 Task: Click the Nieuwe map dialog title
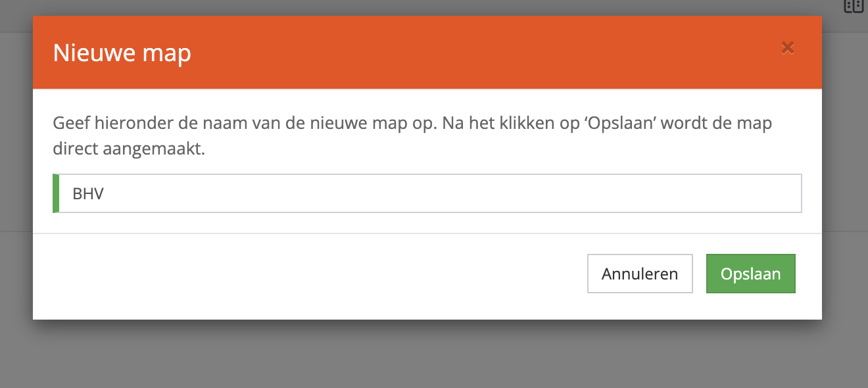coord(122,53)
